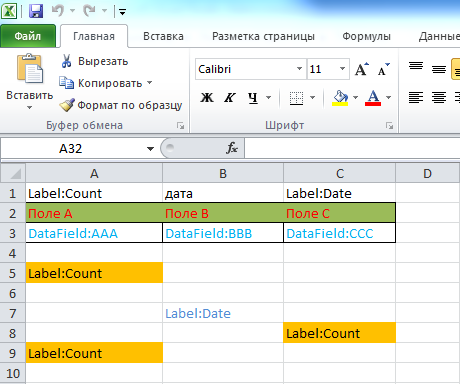The width and height of the screenshot is (460, 384).
Task: Open the Calibri font name dropdown
Action: [299, 69]
